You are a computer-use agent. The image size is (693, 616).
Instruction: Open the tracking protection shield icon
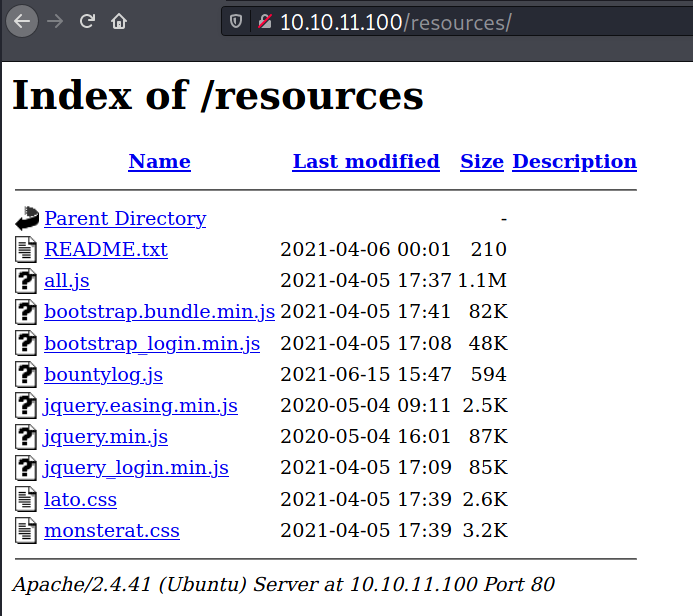coord(236,21)
